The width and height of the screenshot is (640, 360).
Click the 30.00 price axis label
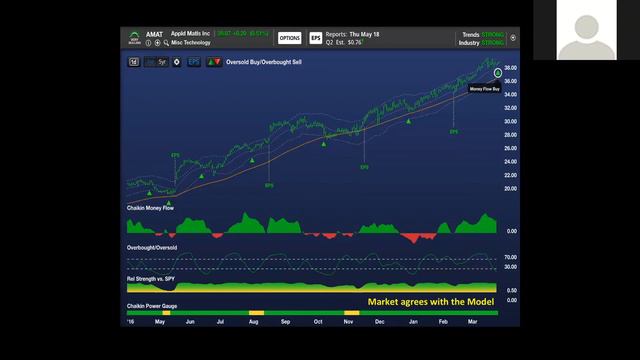(510, 122)
